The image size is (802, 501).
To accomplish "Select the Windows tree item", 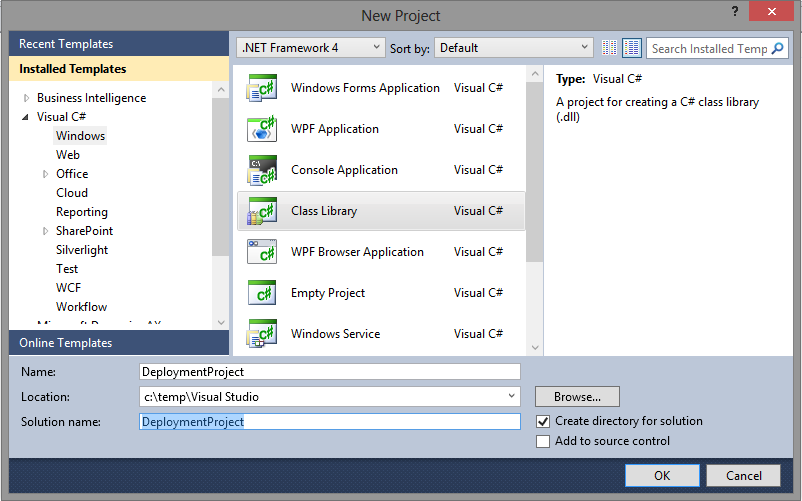I will pos(80,136).
